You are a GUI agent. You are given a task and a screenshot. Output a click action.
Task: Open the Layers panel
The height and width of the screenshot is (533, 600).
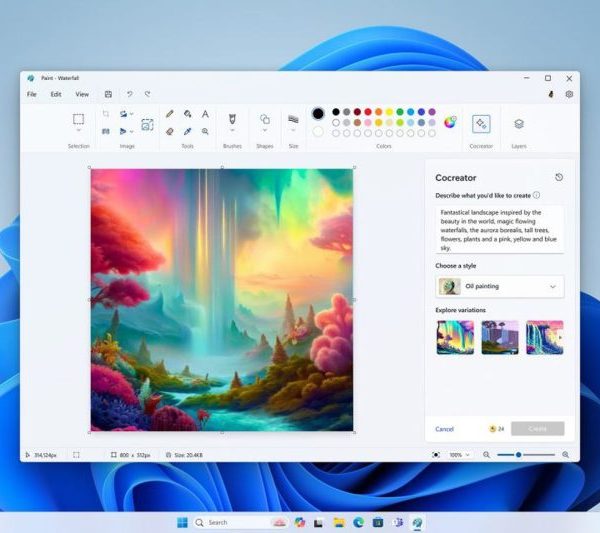519,124
